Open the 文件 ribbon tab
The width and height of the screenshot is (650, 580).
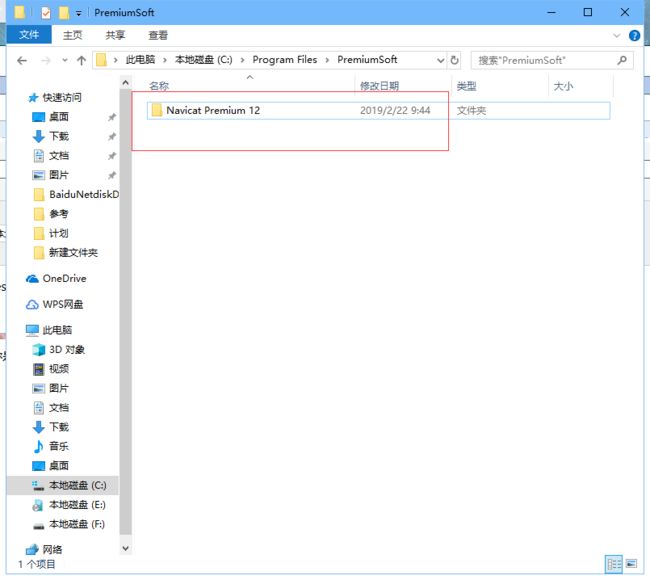(29, 35)
